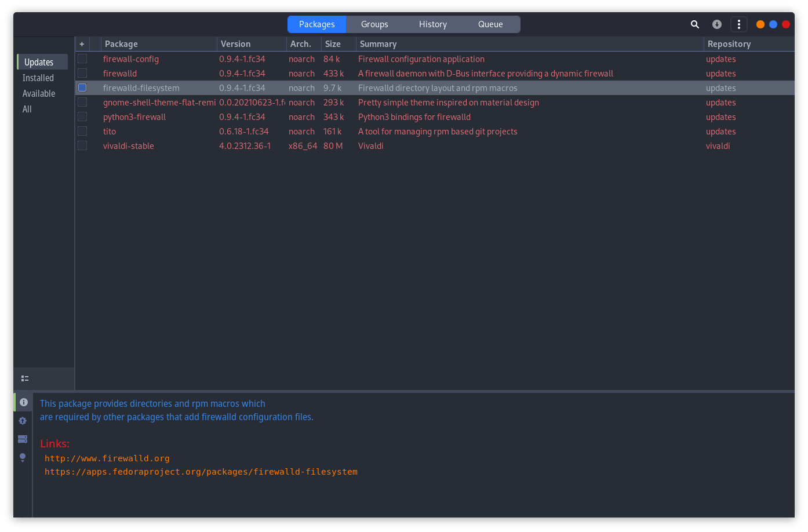Sort by Package column header

[x=159, y=44]
